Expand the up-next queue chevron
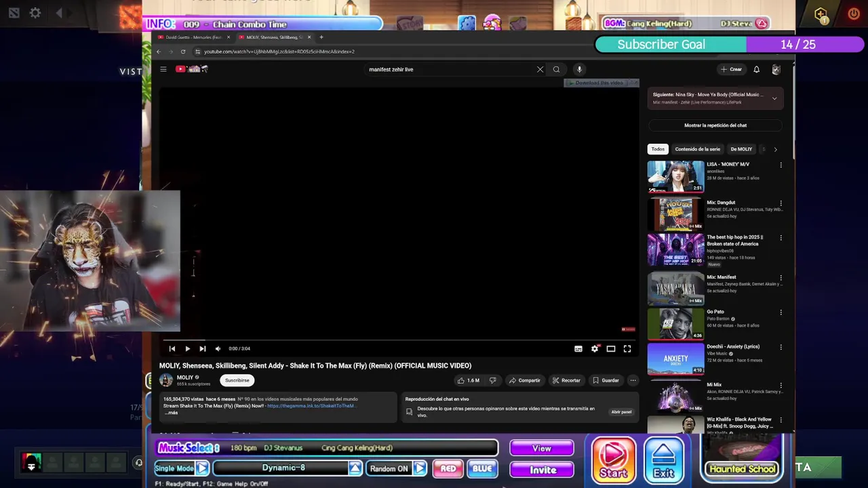Screen dimensions: 868x488 click(774, 98)
